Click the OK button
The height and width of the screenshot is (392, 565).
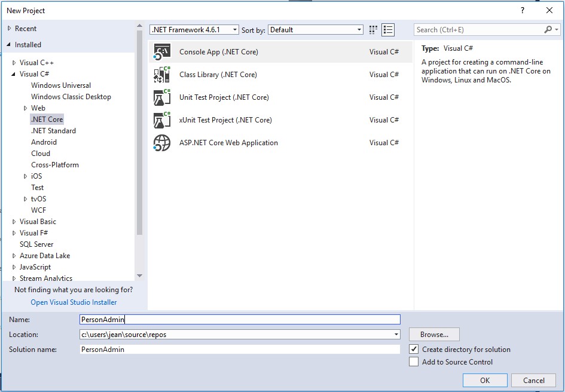pos(485,381)
